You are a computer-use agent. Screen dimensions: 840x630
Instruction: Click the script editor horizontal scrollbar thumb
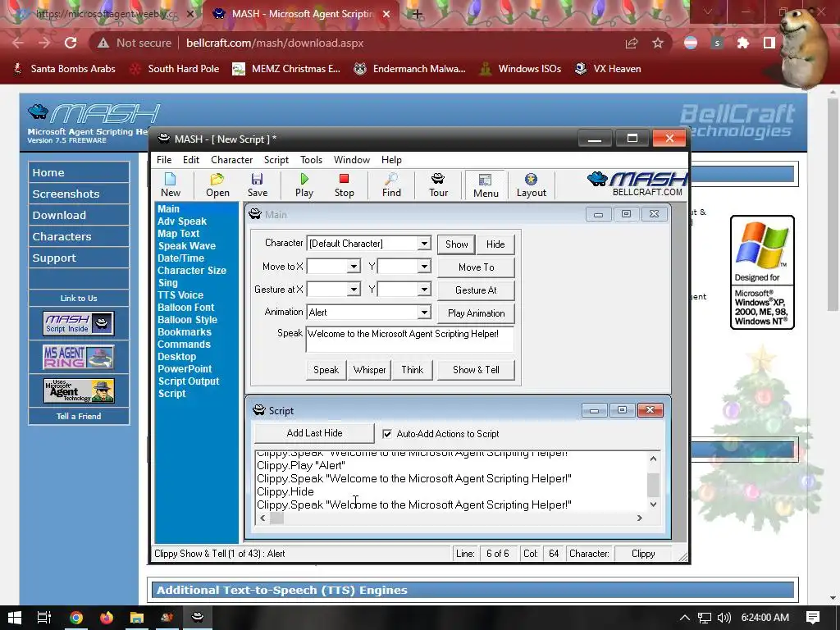(276, 518)
